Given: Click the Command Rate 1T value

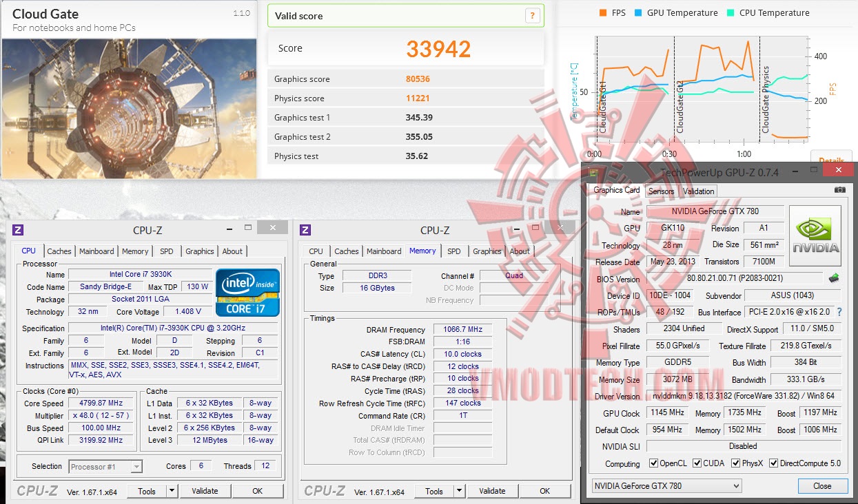Looking at the screenshot, I should [463, 415].
